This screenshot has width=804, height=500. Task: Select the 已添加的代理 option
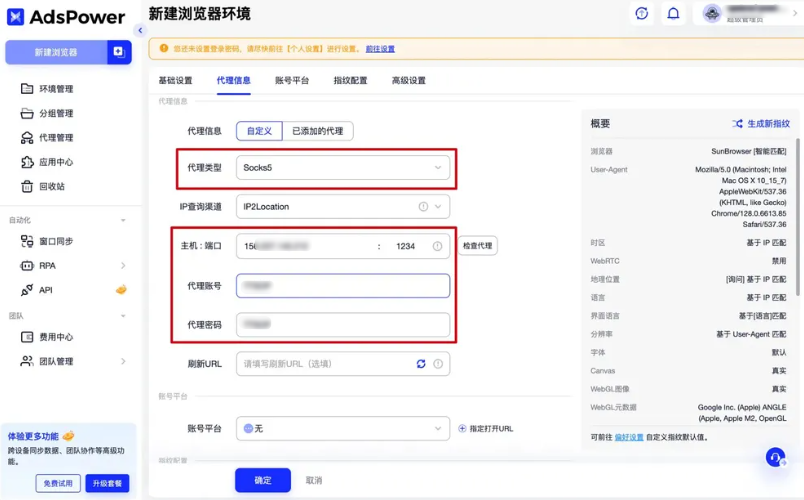click(317, 131)
